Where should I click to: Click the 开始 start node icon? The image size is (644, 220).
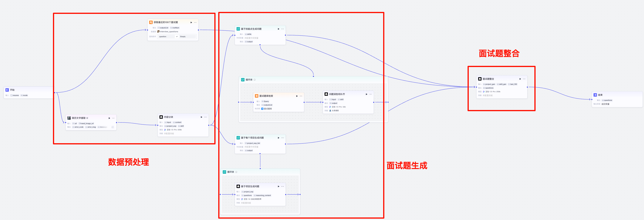click(x=7, y=90)
